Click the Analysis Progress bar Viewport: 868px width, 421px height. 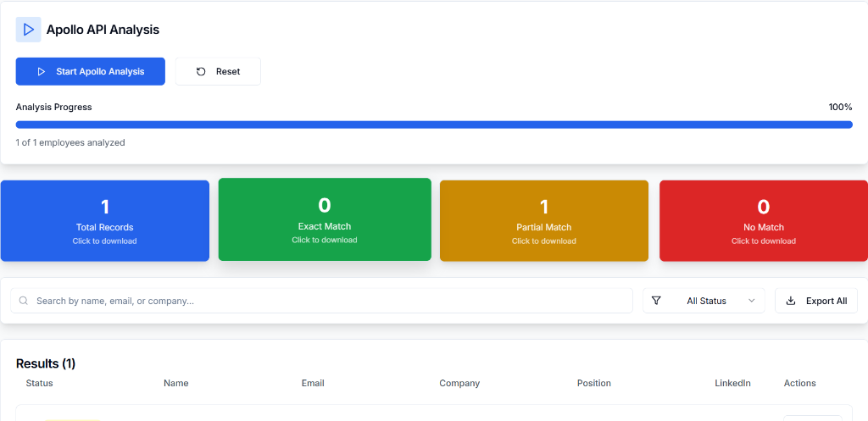coord(434,125)
